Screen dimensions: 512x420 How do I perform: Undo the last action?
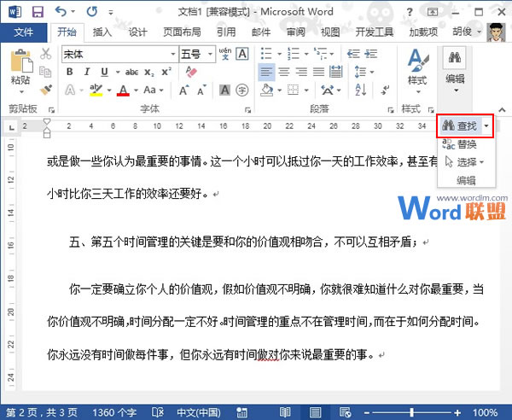[x=61, y=12]
